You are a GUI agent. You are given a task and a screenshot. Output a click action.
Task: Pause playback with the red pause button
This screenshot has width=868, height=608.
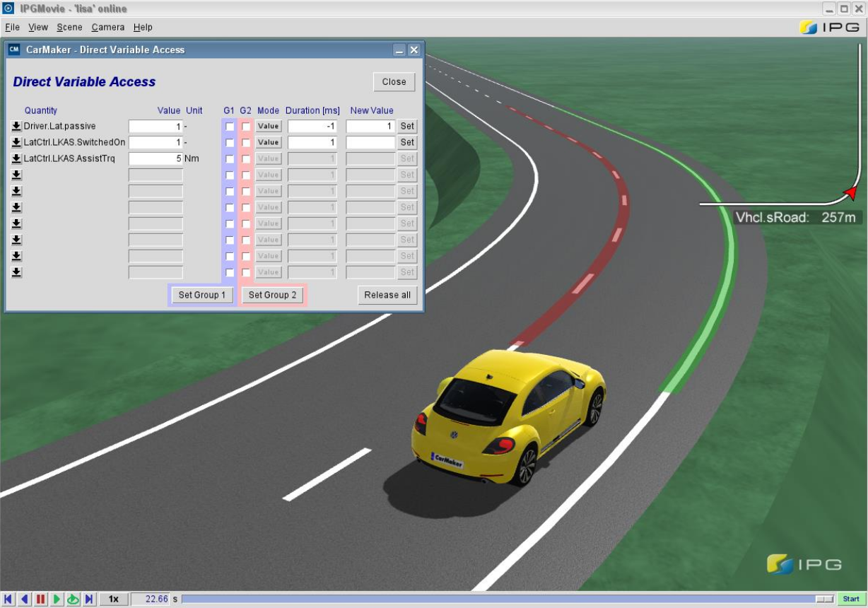(41, 600)
